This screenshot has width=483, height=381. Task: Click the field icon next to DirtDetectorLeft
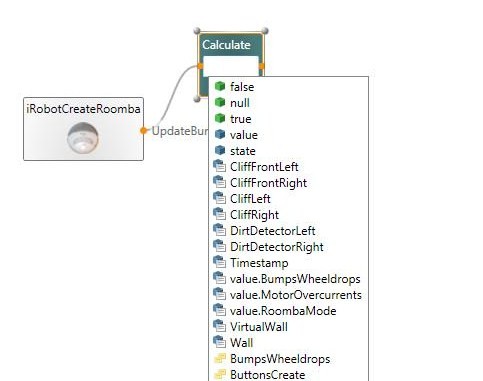pos(219,230)
